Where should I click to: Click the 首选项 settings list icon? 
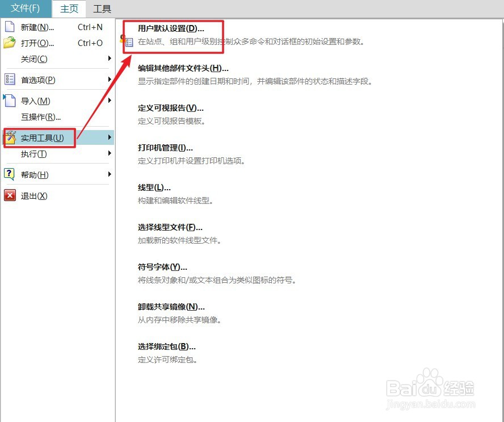coord(9,79)
